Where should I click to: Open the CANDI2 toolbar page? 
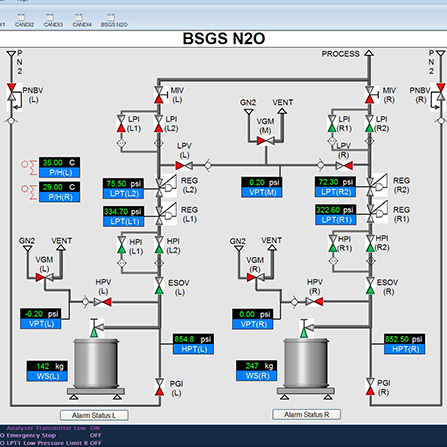point(24,20)
